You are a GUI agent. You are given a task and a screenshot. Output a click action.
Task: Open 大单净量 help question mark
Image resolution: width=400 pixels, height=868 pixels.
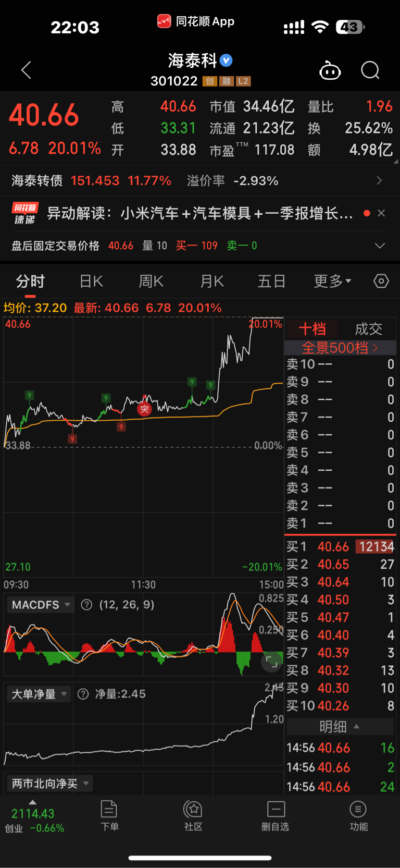(83, 694)
